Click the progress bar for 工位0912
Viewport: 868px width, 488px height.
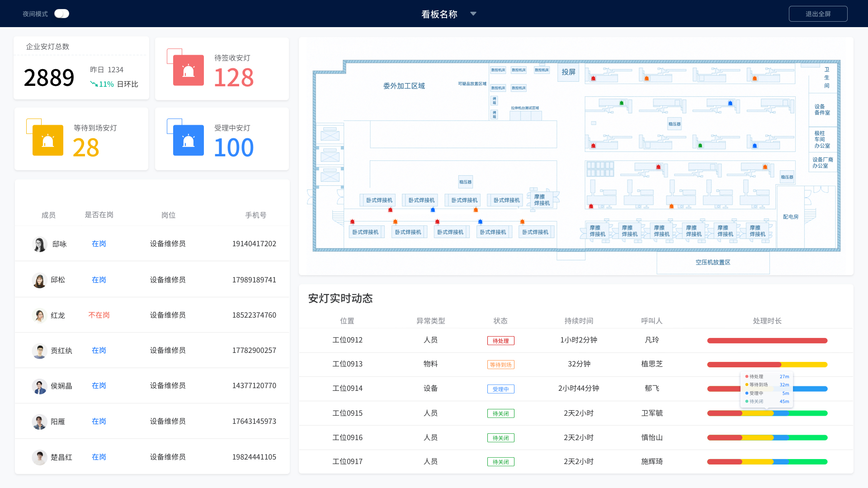pyautogui.click(x=767, y=340)
